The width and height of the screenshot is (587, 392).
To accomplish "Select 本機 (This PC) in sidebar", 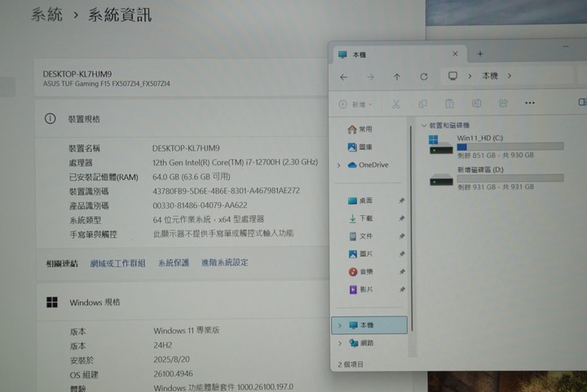I will click(369, 325).
